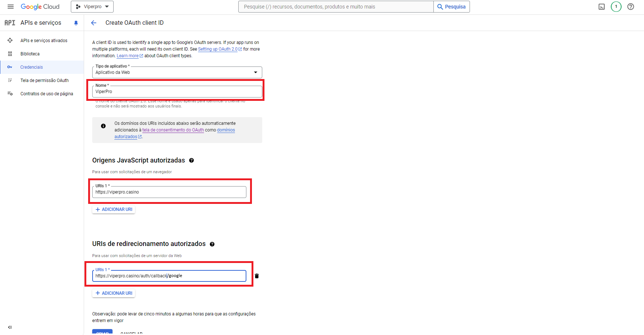
Task: Open the help question mark in top bar
Action: pos(631,7)
